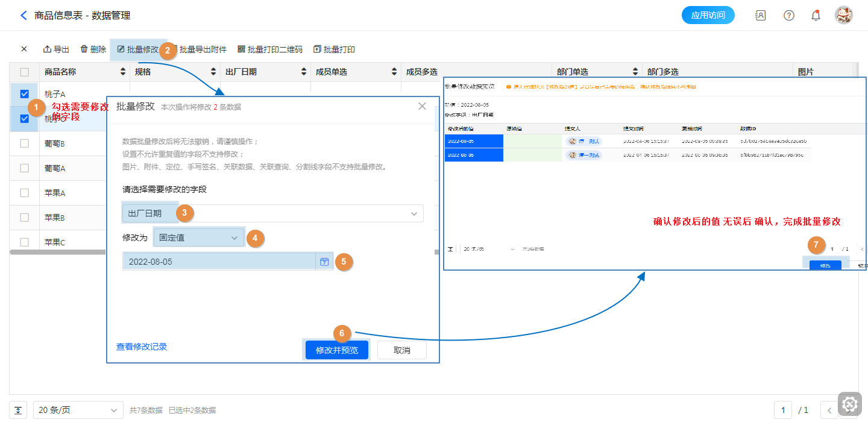868x422 pixels.
Task: Click the calendar icon in date field
Action: click(x=324, y=262)
